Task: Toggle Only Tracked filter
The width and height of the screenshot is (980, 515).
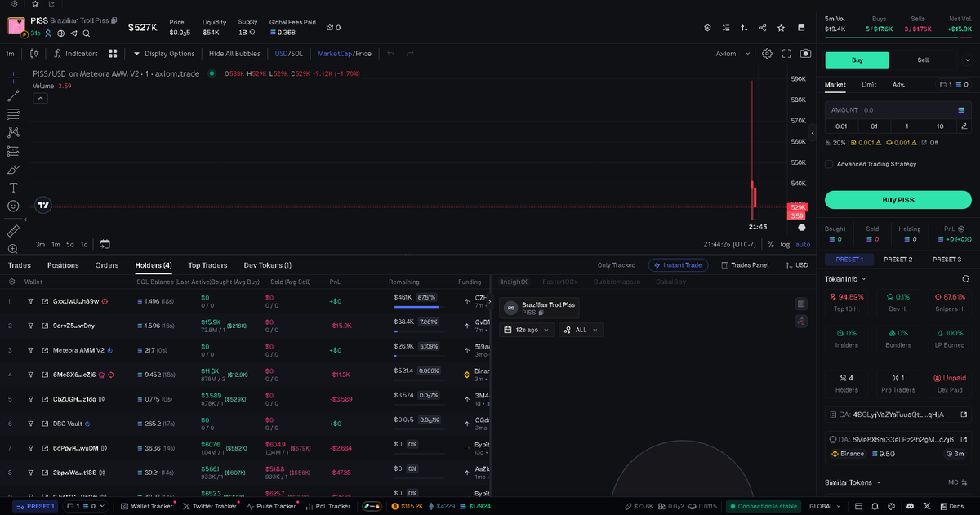Action: click(617, 265)
